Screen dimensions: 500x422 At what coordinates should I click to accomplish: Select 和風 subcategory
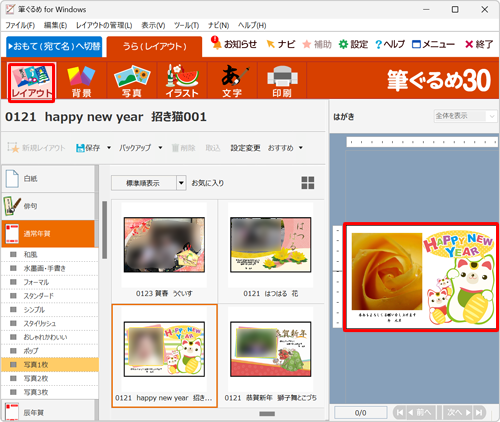tap(50, 255)
